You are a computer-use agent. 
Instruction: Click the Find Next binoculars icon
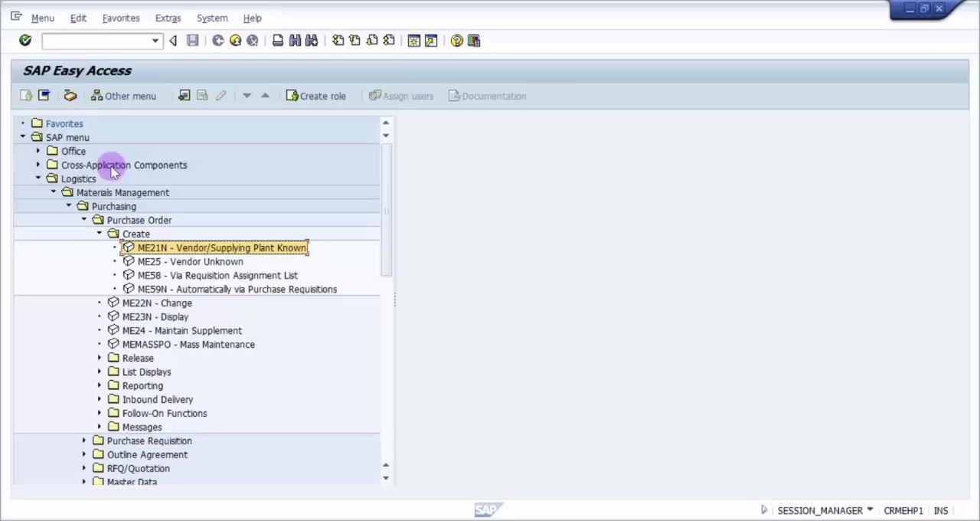[x=312, y=41]
